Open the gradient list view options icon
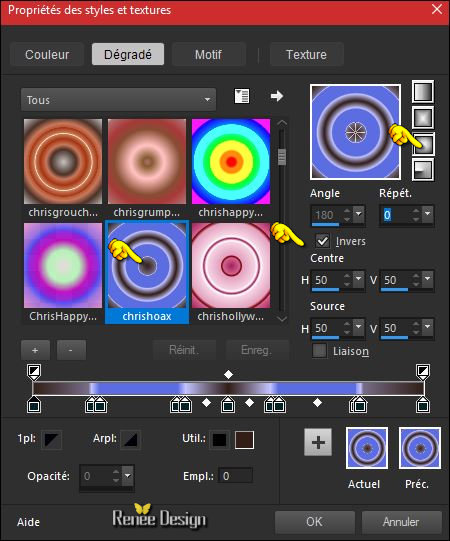The width and height of the screenshot is (450, 541). pyautogui.click(x=242, y=96)
